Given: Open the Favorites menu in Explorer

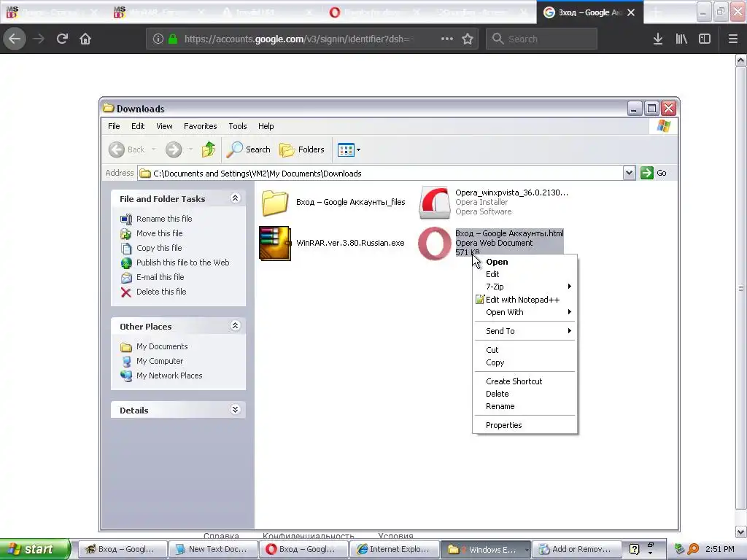Looking at the screenshot, I should tap(200, 126).
